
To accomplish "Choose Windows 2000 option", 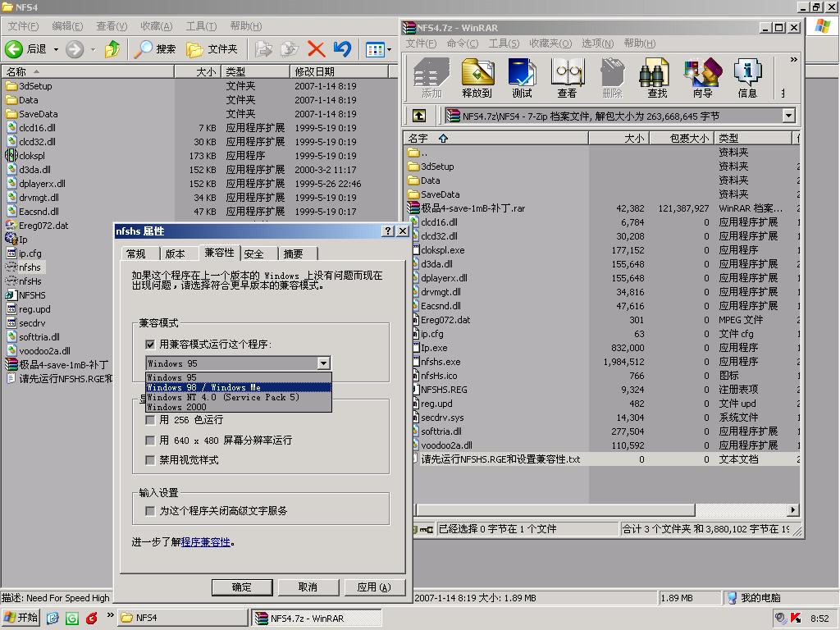I will pyautogui.click(x=239, y=407).
